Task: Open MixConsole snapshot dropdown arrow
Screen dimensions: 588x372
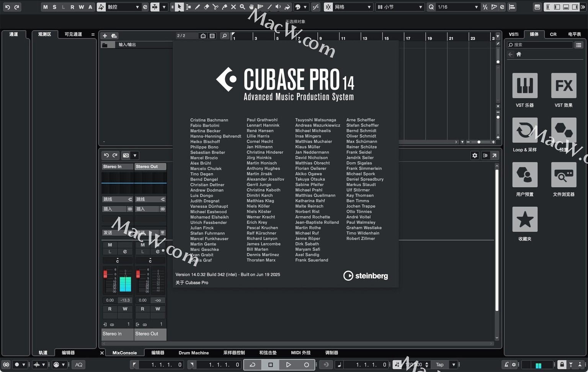Action: [x=135, y=155]
